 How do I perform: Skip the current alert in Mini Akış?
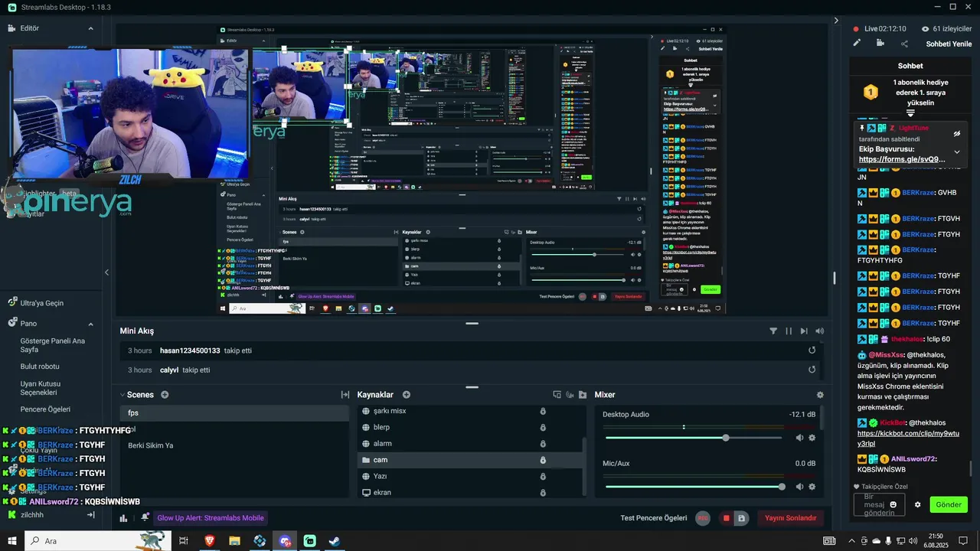(804, 331)
